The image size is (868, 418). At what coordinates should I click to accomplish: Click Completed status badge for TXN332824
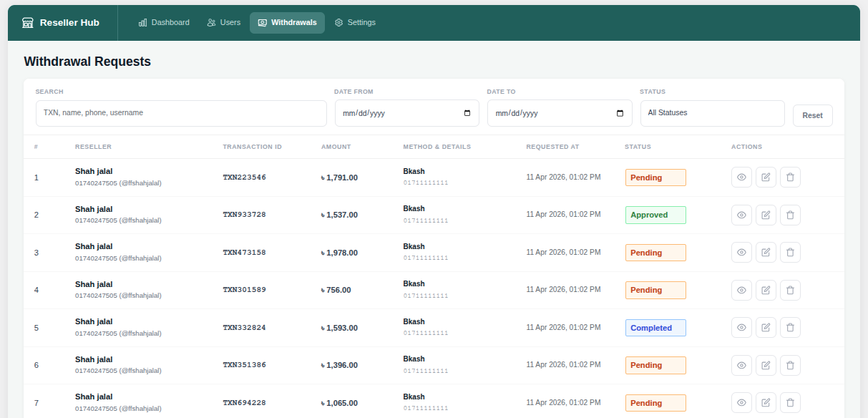tap(655, 328)
